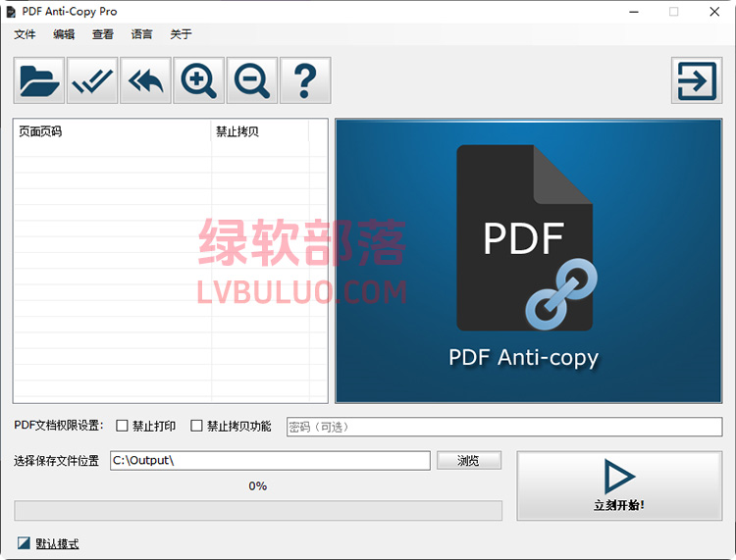
Task: Click the 浏览 browse button
Action: [x=469, y=461]
